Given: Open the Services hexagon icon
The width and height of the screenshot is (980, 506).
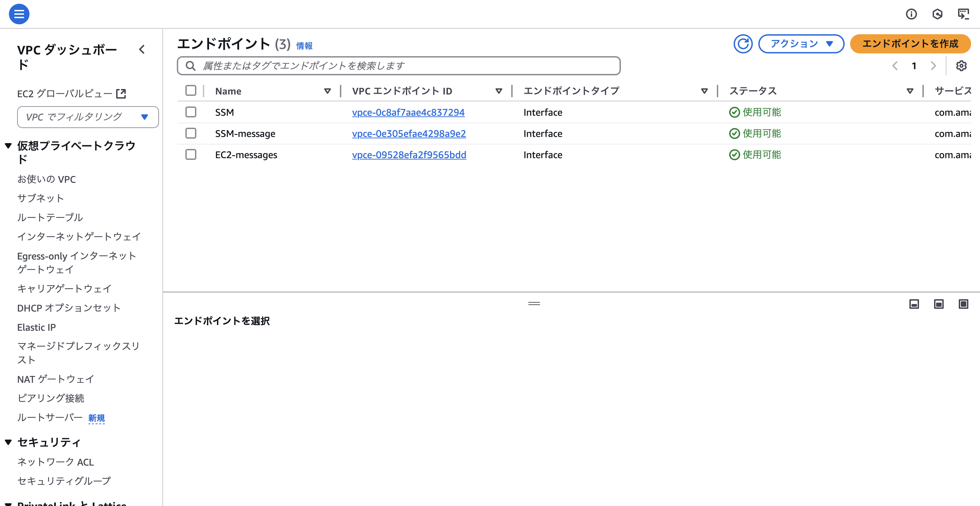Looking at the screenshot, I should click(938, 14).
